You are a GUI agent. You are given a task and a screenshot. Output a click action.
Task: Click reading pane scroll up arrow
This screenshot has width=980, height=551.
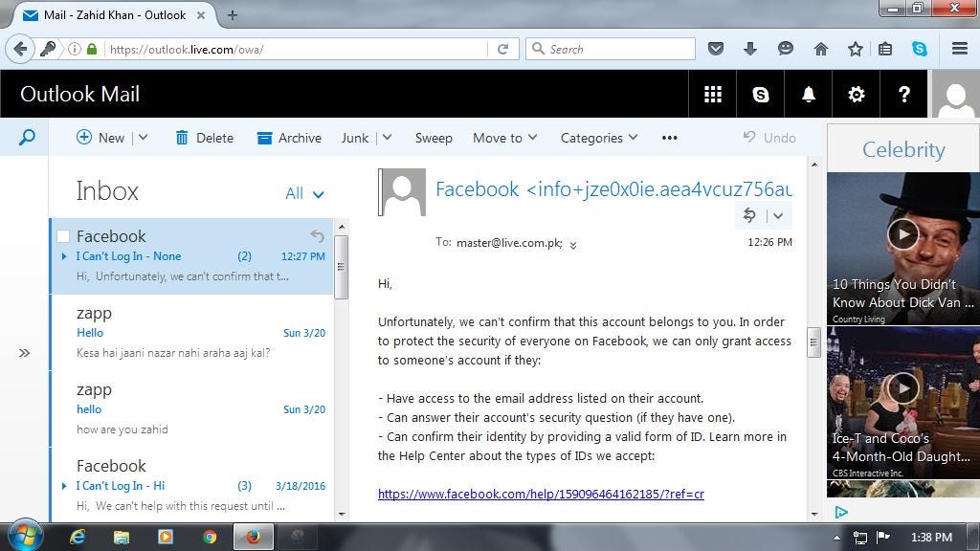pos(813,165)
